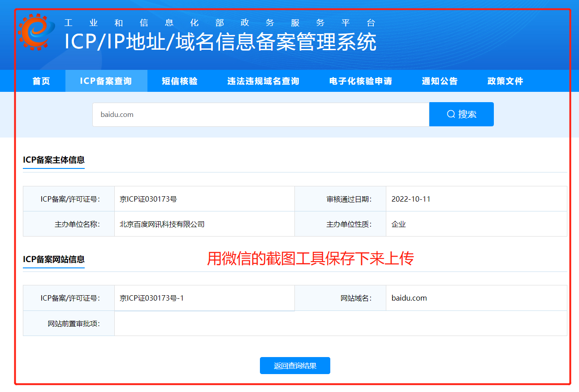The image size is (579, 392).
Task: Select the baidu.com value in 网站域名 row
Action: (x=409, y=298)
